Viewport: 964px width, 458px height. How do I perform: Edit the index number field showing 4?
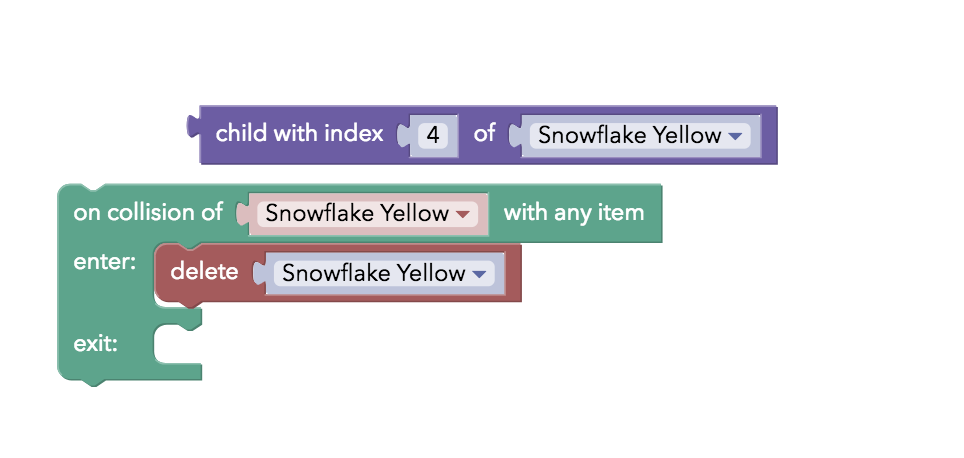point(433,135)
